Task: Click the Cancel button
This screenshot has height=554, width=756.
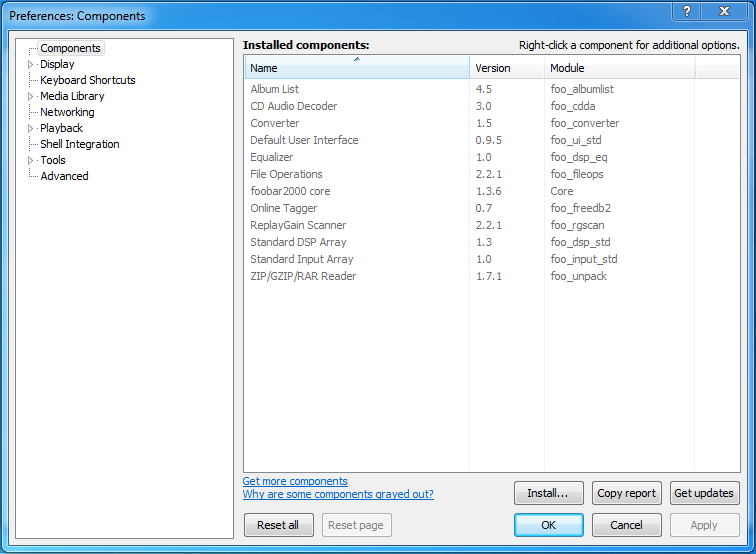Action: [627, 525]
